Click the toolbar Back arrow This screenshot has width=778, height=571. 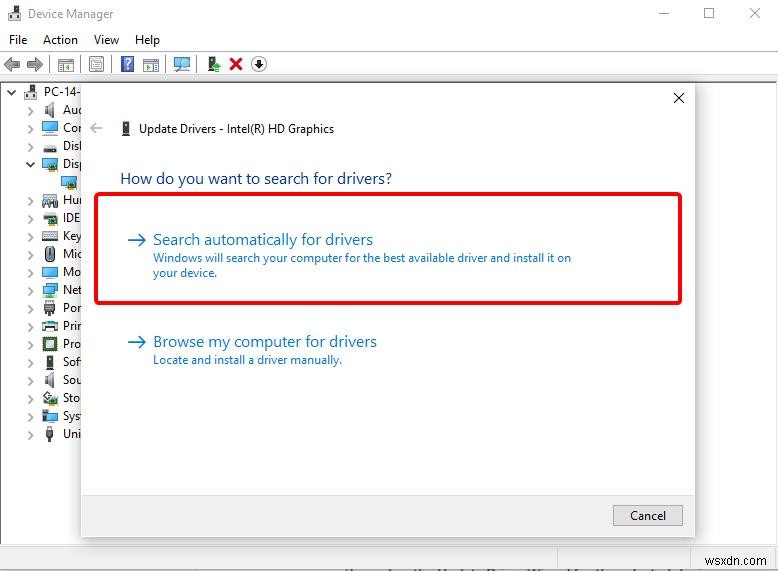tap(12, 64)
